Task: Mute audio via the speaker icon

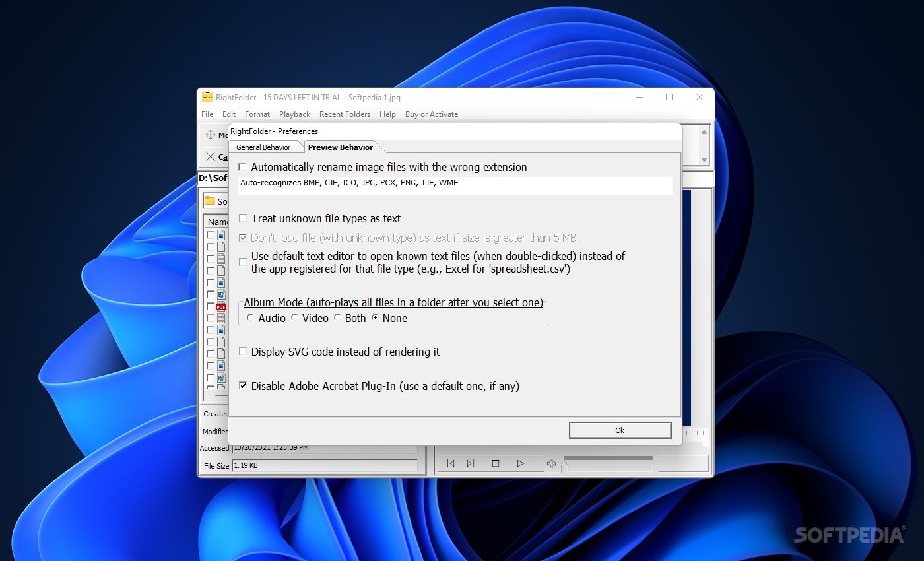Action: point(551,463)
